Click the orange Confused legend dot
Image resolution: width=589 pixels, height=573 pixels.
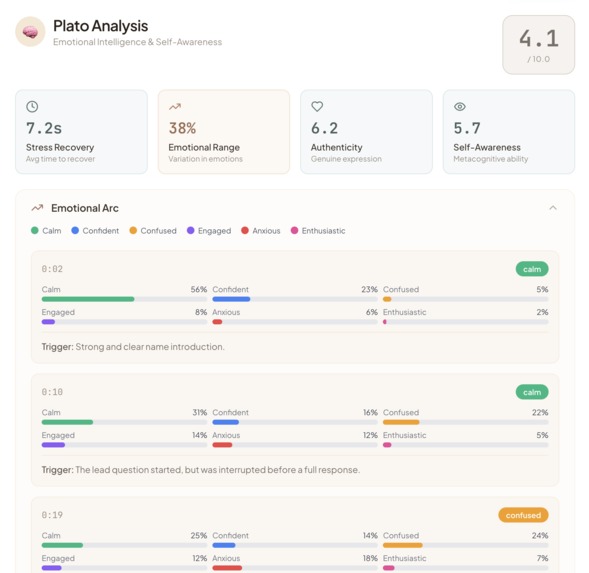(x=133, y=230)
